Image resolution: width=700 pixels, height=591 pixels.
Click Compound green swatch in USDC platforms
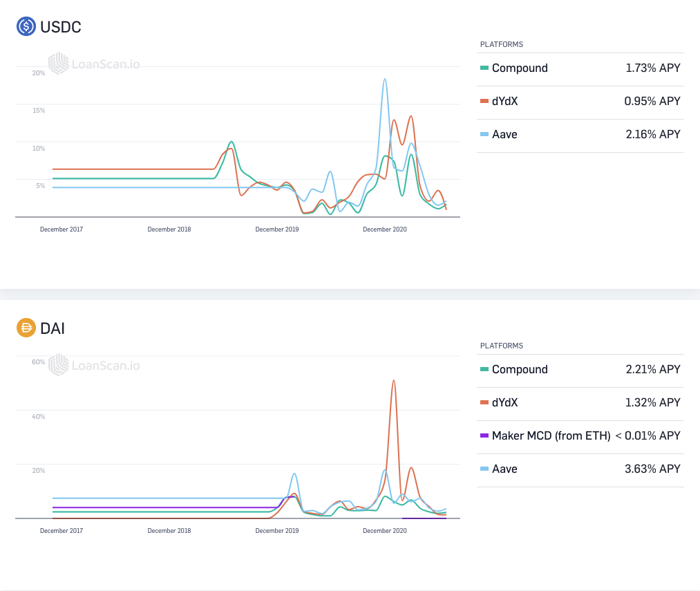tap(484, 68)
